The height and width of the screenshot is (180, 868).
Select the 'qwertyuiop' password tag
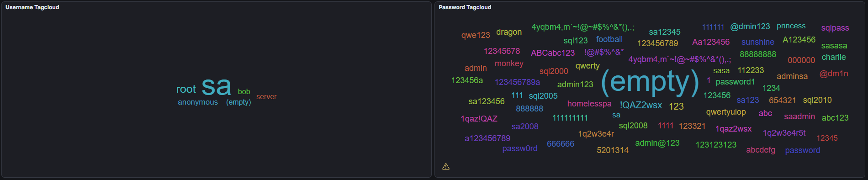click(726, 112)
